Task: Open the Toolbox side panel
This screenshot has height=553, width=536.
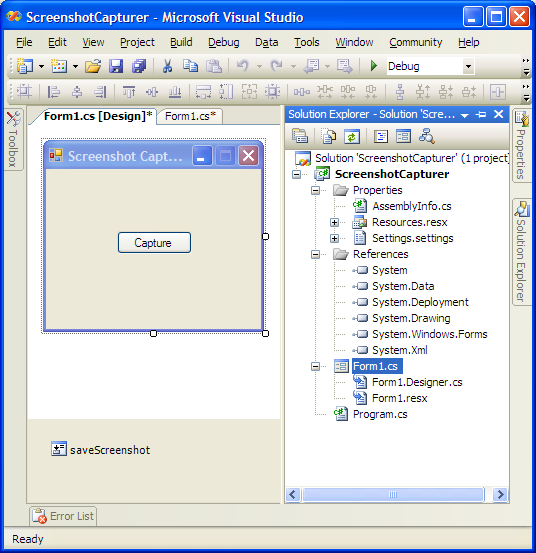Action: 13,140
